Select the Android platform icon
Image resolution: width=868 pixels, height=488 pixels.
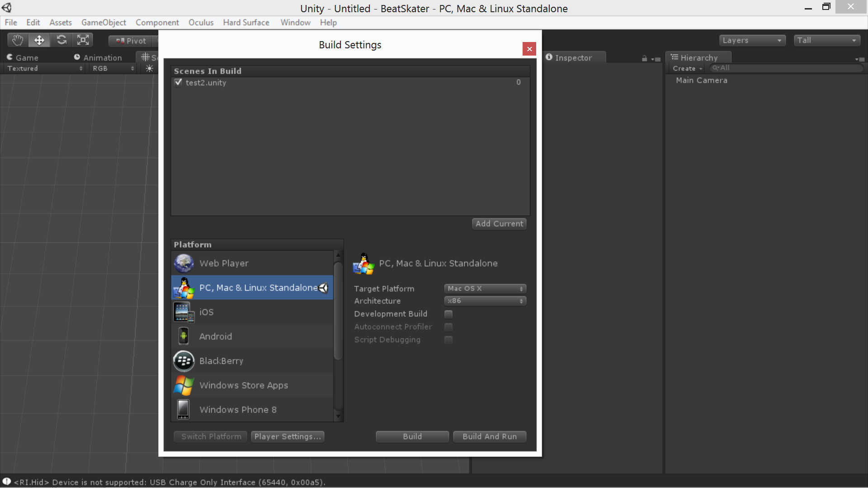point(184,336)
